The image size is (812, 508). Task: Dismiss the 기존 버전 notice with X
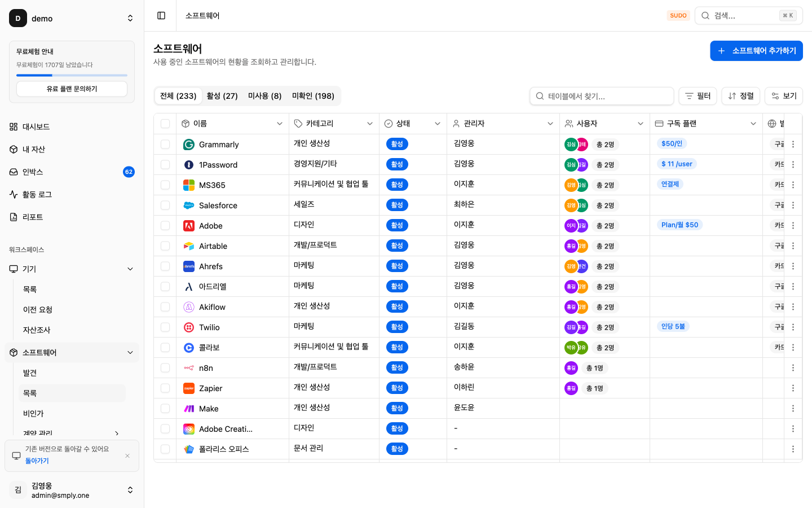point(127,456)
